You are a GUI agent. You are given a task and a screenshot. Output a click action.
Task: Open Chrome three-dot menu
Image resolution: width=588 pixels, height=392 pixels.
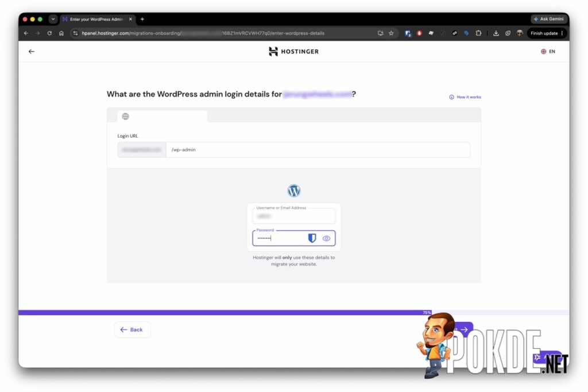click(562, 33)
